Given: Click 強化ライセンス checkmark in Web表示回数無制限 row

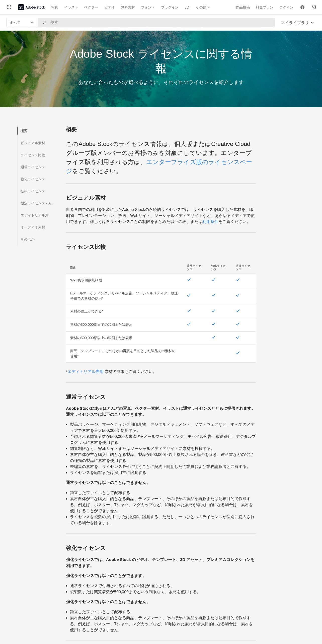Looking at the screenshot, I should pyautogui.click(x=213, y=280).
